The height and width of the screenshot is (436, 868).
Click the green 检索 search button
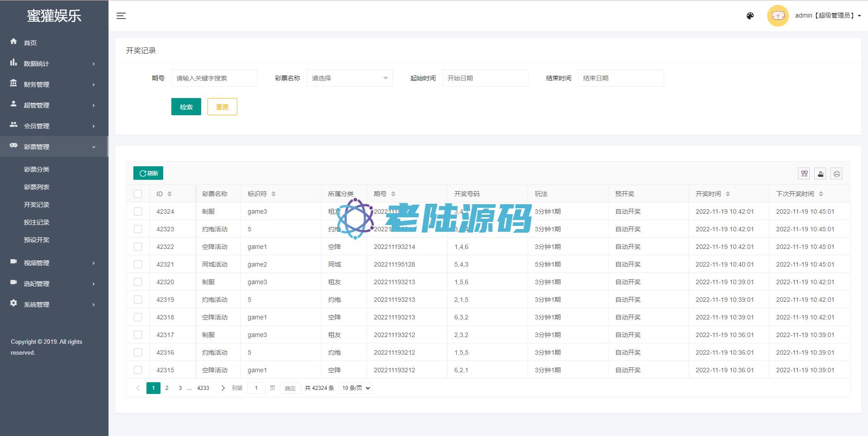click(186, 107)
